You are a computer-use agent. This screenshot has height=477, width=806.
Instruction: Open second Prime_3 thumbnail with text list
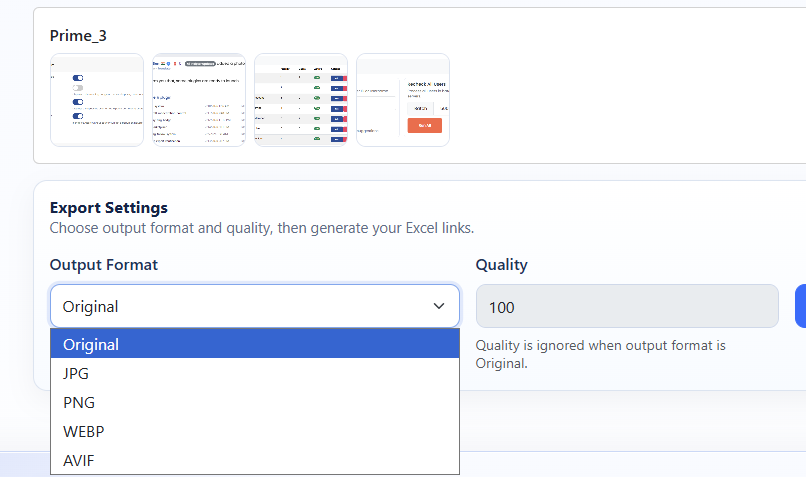click(199, 100)
